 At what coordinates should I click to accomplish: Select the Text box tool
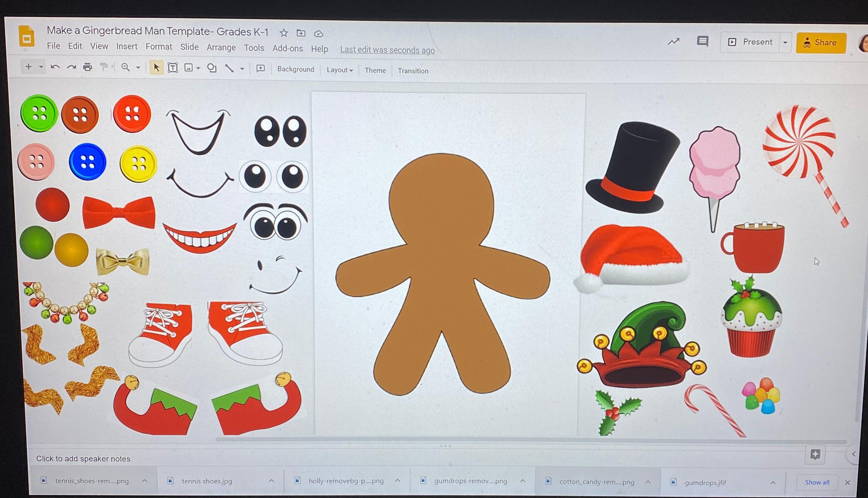click(x=173, y=68)
